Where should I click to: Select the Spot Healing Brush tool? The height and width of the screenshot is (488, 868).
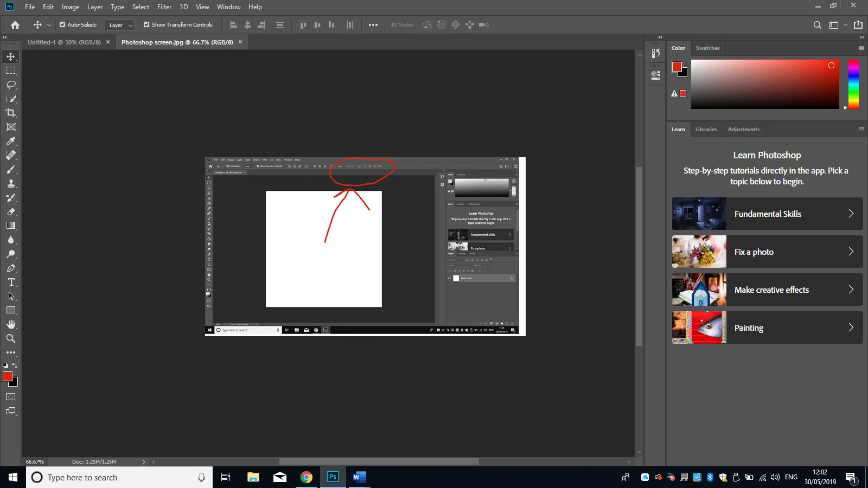tap(11, 155)
